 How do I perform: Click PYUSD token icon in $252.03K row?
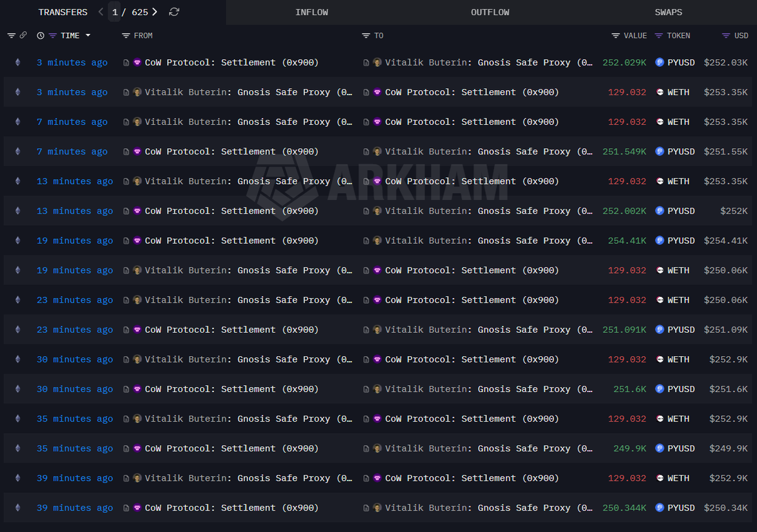coord(660,62)
